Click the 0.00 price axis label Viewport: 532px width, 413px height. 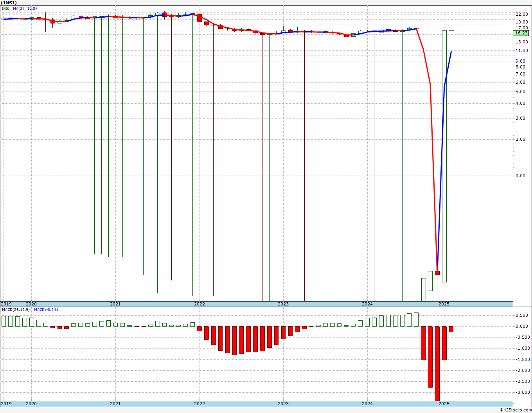point(521,176)
